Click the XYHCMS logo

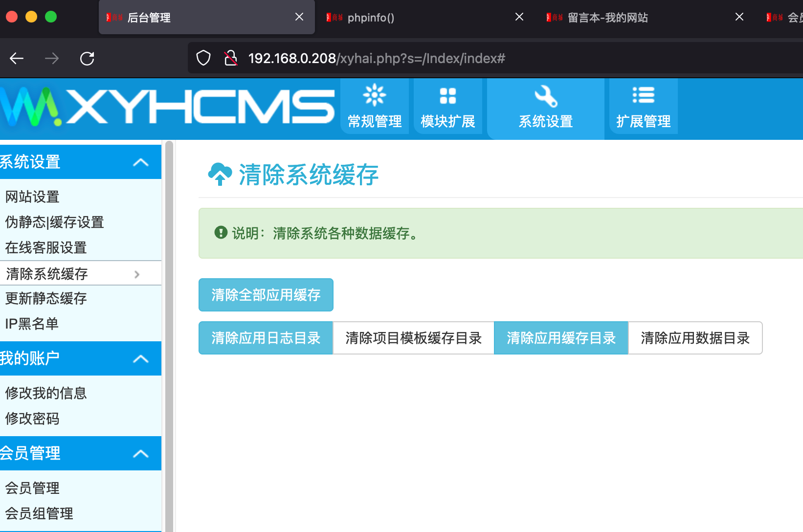(x=166, y=107)
